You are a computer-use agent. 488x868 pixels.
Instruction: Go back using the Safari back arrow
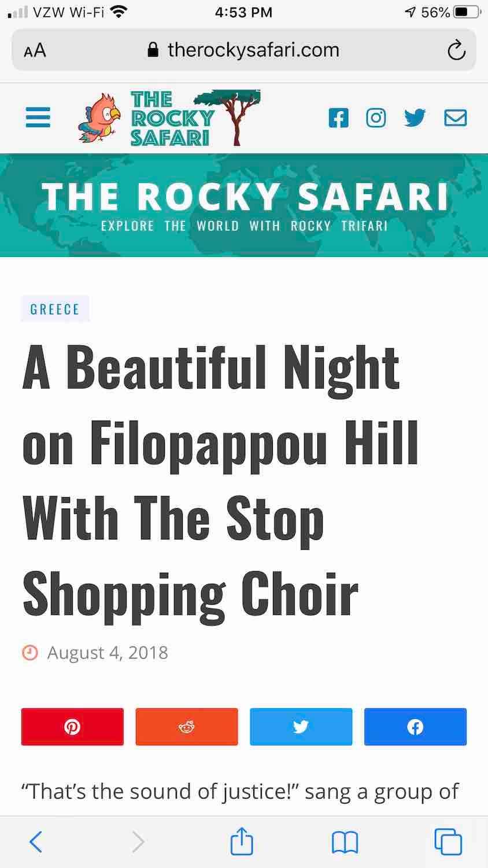click(x=36, y=841)
